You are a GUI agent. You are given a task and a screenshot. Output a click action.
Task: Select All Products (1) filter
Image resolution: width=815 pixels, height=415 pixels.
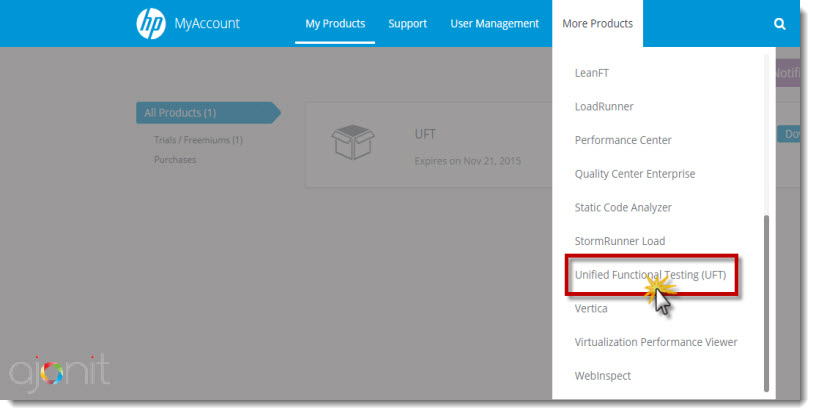[208, 113]
